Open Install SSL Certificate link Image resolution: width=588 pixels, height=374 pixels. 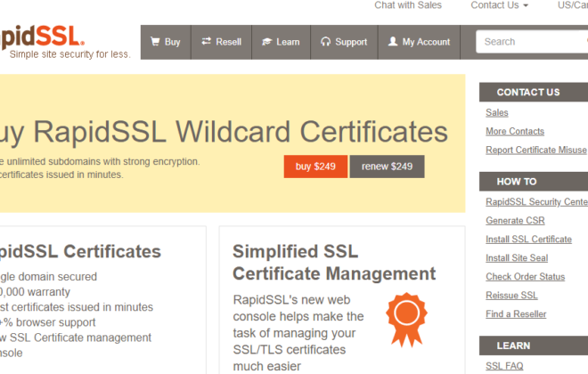[x=528, y=239]
